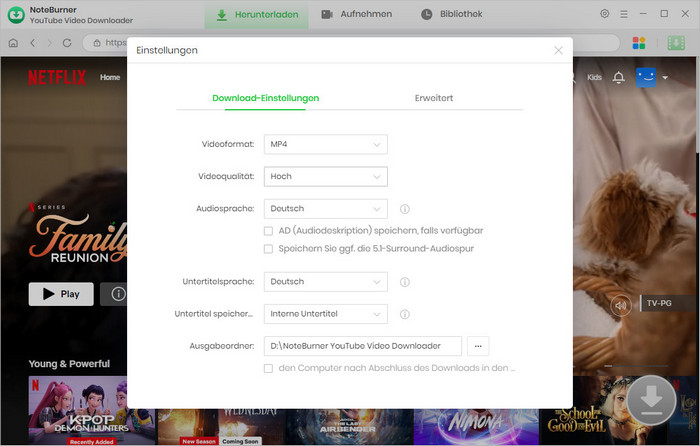Open Netflix Kids link
The height and width of the screenshot is (446, 700).
click(x=594, y=77)
